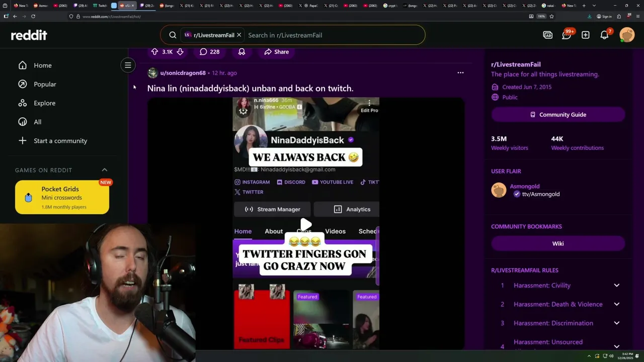Open a new browser tab
644x362 pixels.
click(x=584, y=6)
